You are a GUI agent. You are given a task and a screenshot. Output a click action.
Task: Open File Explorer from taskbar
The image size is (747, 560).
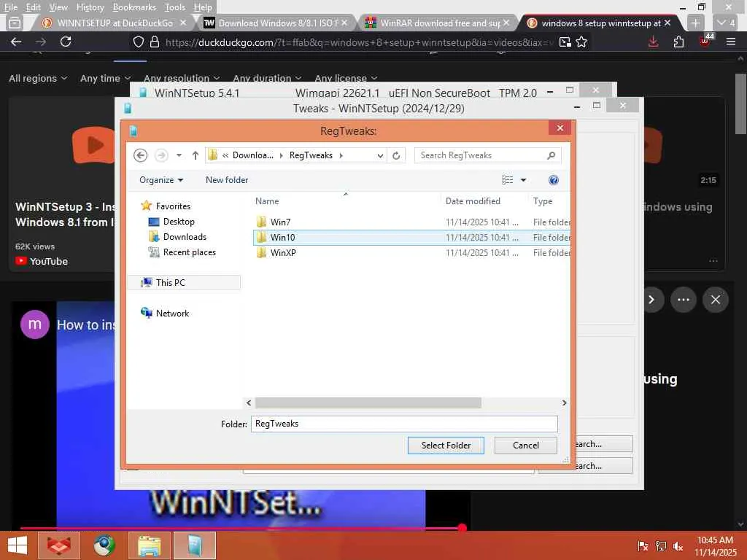pyautogui.click(x=150, y=545)
